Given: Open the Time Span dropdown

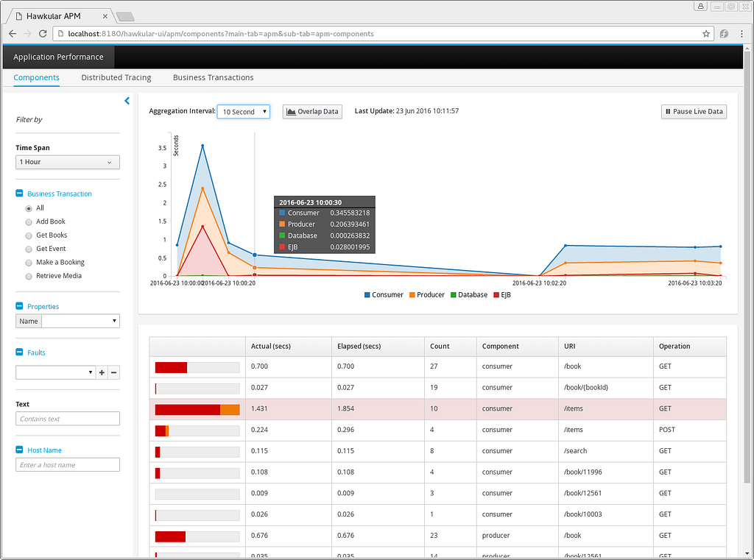Looking at the screenshot, I should (x=67, y=162).
